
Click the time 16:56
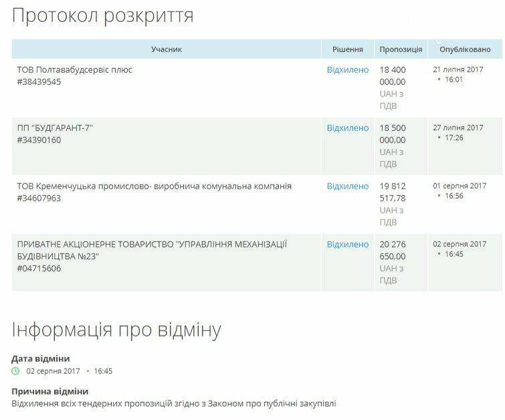pyautogui.click(x=453, y=196)
